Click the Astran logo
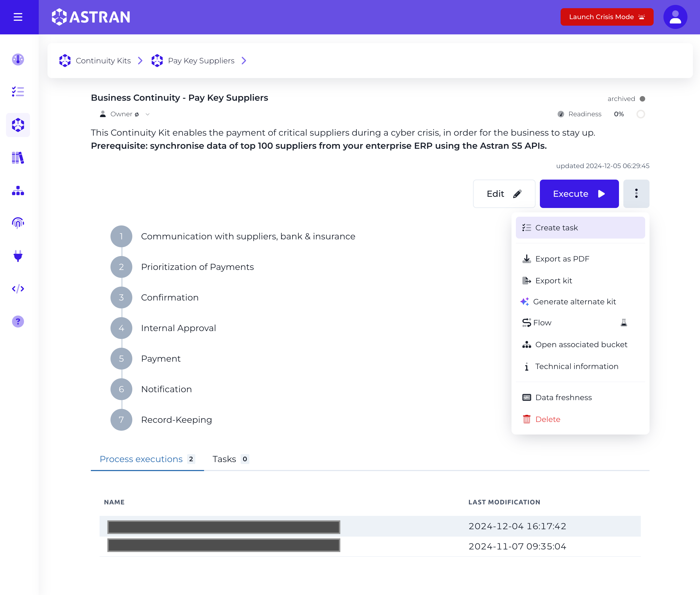This screenshot has height=595, width=700. click(91, 17)
